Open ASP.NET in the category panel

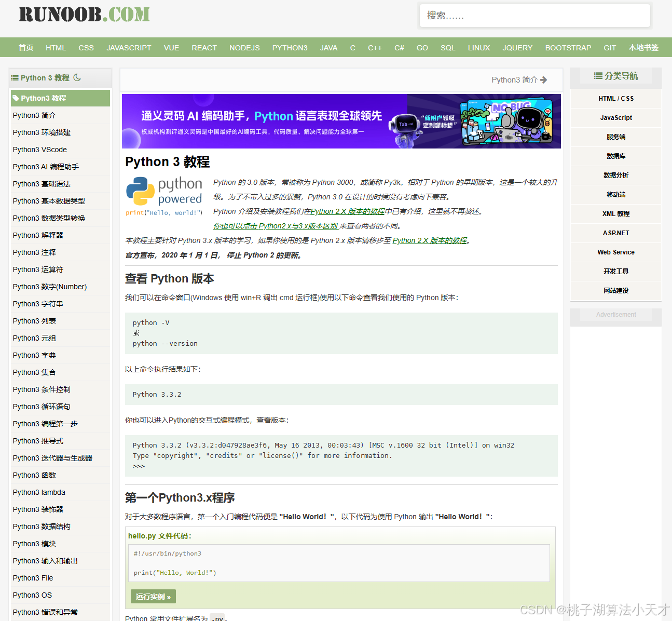pos(616,233)
